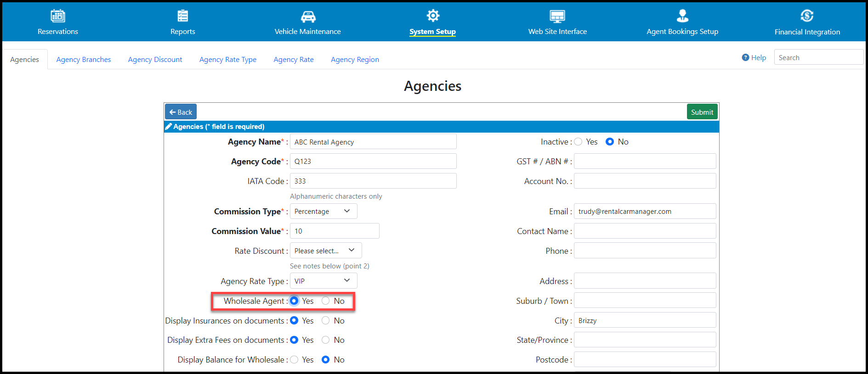Open the Commission Type dropdown
868x374 pixels.
[x=323, y=211]
